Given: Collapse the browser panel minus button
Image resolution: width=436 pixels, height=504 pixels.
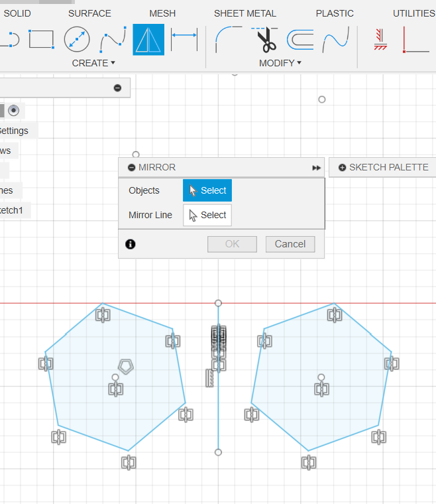Looking at the screenshot, I should point(117,88).
